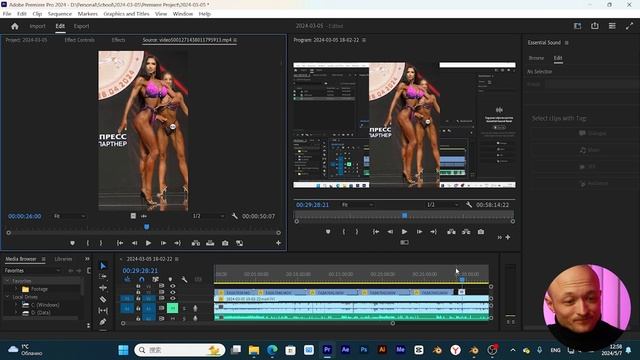Open Program monitor Fit zoom dropdown
This screenshot has width=640, height=360.
click(x=357, y=204)
